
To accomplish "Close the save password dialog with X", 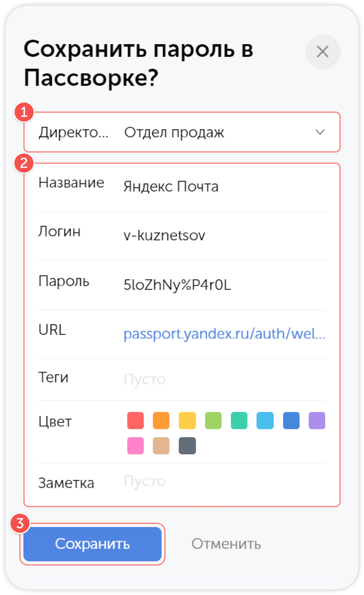I will (x=323, y=52).
